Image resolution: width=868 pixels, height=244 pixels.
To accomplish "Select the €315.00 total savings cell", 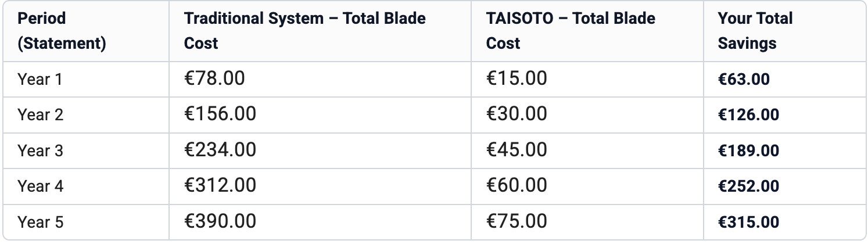I will point(748,223).
